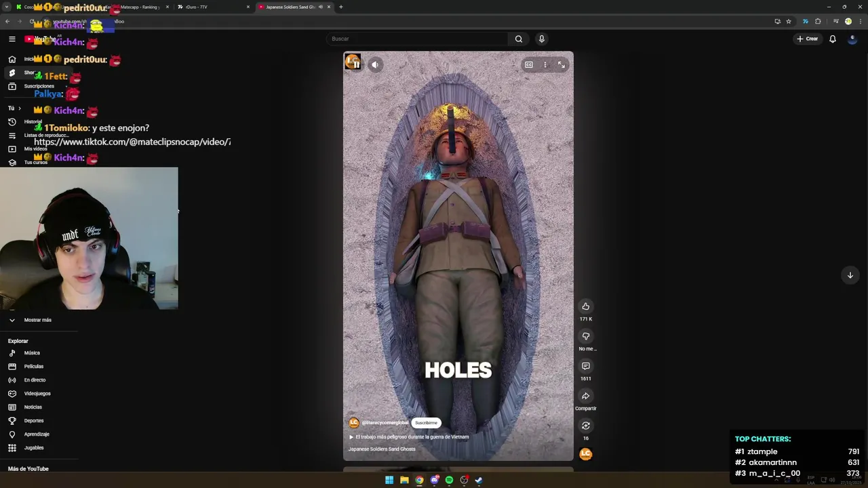Open Historial in the sidebar
Screen dimensions: 868x488
coord(33,122)
